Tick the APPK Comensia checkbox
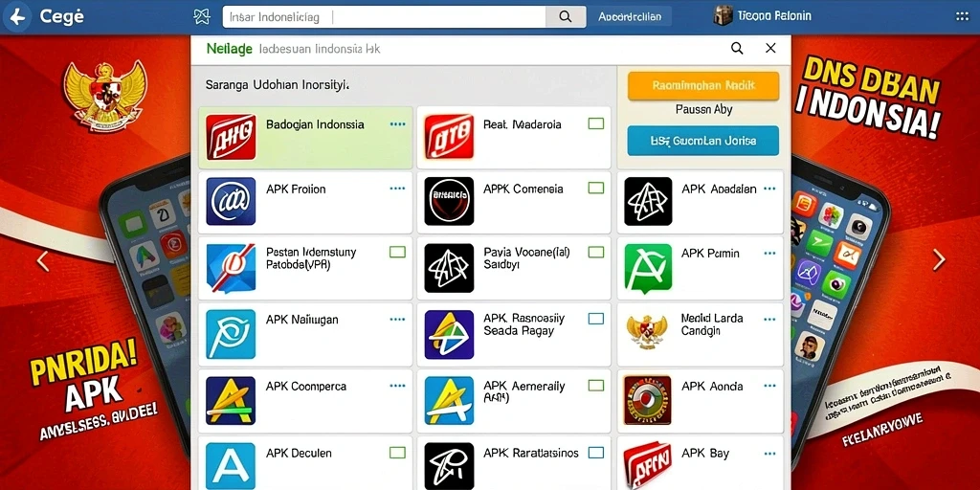Image resolution: width=980 pixels, height=490 pixels. click(596, 189)
